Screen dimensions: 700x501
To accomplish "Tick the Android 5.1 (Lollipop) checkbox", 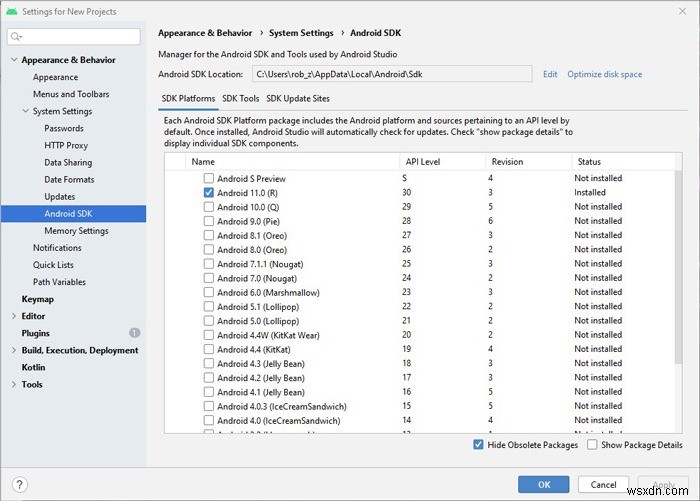I will [208, 307].
